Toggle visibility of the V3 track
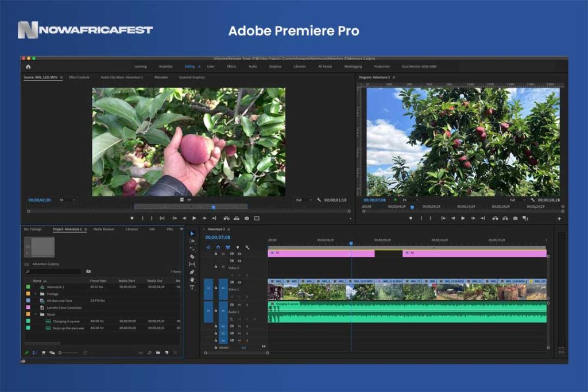The width and height of the screenshot is (588, 392). 239,254
